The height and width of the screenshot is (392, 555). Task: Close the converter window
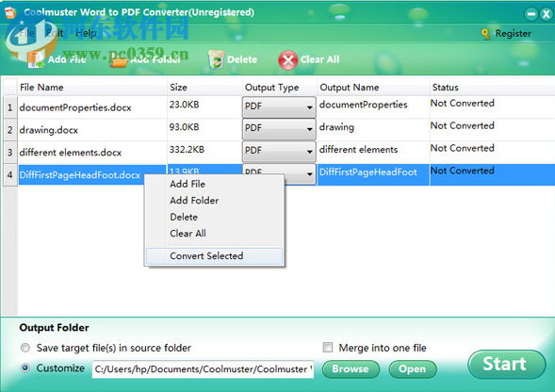[x=547, y=14]
